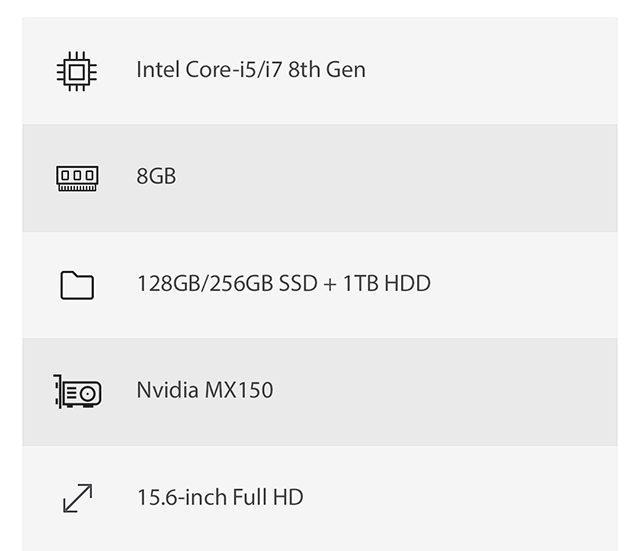Click the Core-i5/i7 part of processor text

click(x=233, y=69)
